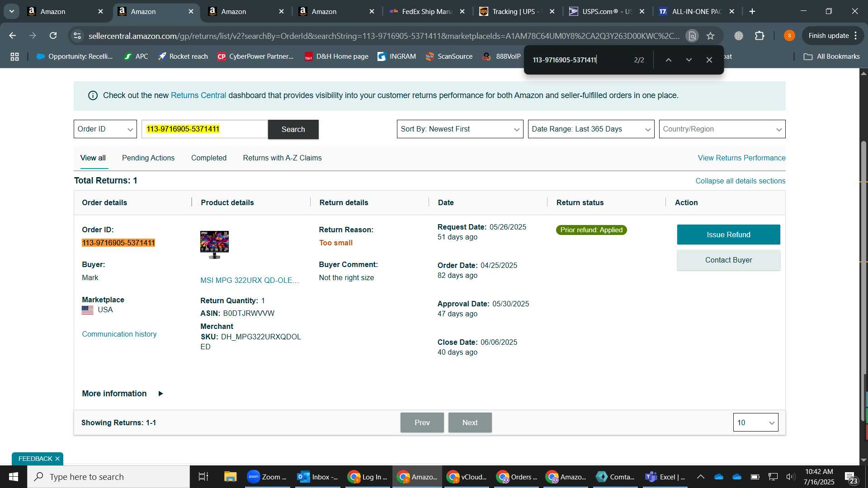This screenshot has width=868, height=488.
Task: Click the Contact Buyer button
Action: tap(728, 260)
